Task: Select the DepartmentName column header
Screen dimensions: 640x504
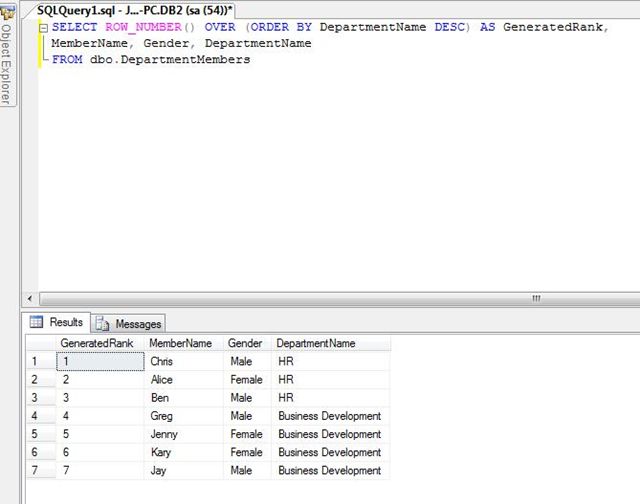Action: [x=316, y=343]
